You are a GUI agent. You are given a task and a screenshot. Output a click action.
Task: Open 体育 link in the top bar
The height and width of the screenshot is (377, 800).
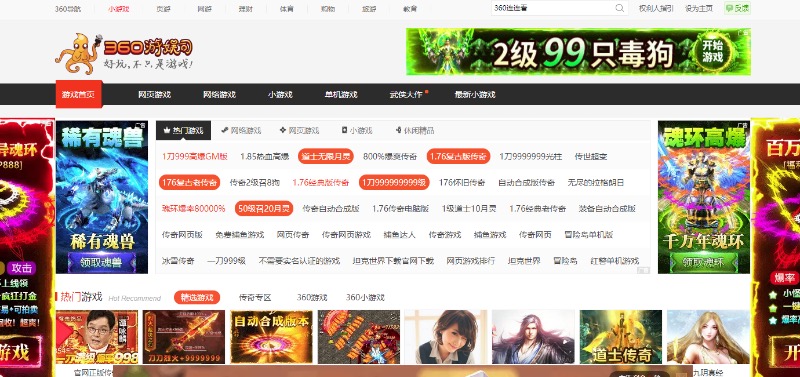point(287,9)
